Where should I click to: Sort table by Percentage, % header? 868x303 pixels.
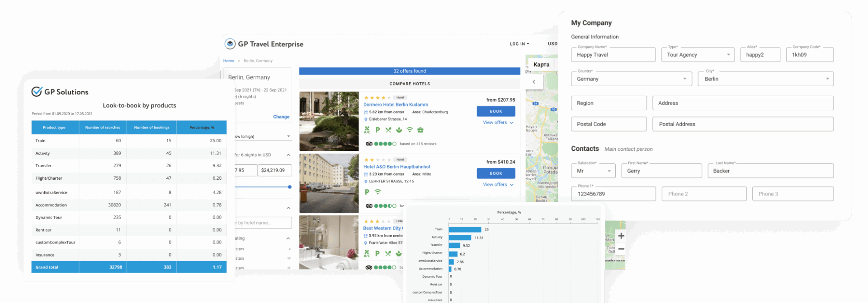(202, 127)
